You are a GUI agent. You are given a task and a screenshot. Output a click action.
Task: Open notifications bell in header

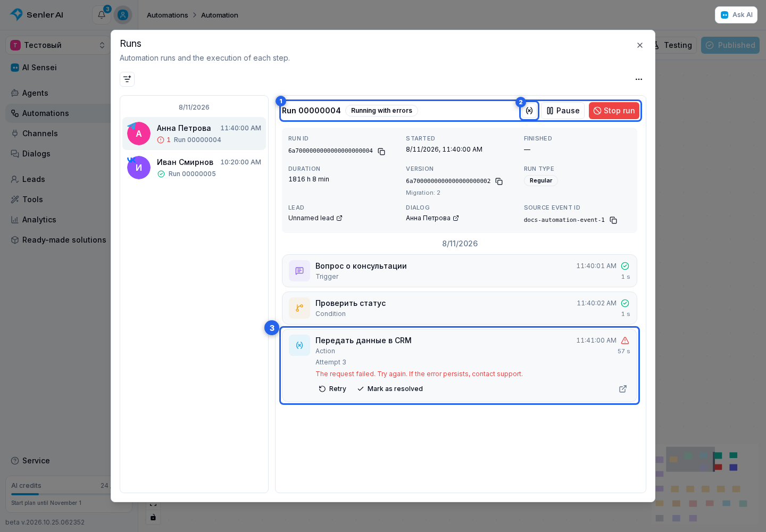pos(102,15)
